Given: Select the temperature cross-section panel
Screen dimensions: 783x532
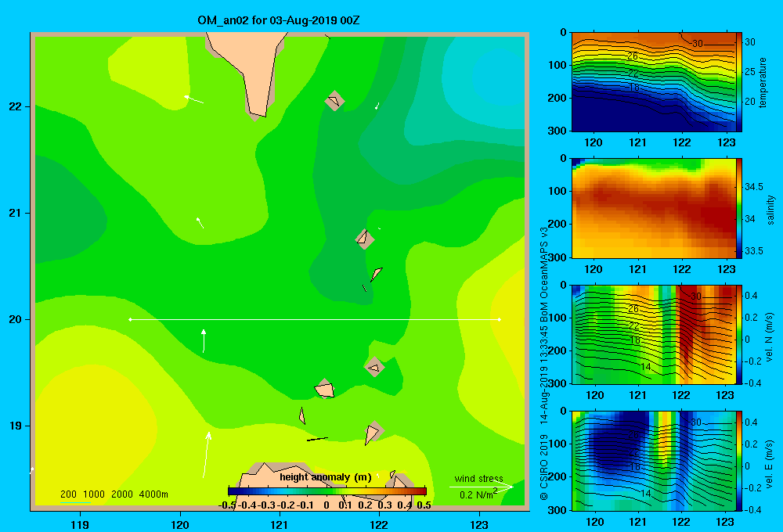Looking at the screenshot, I should pos(654,82).
